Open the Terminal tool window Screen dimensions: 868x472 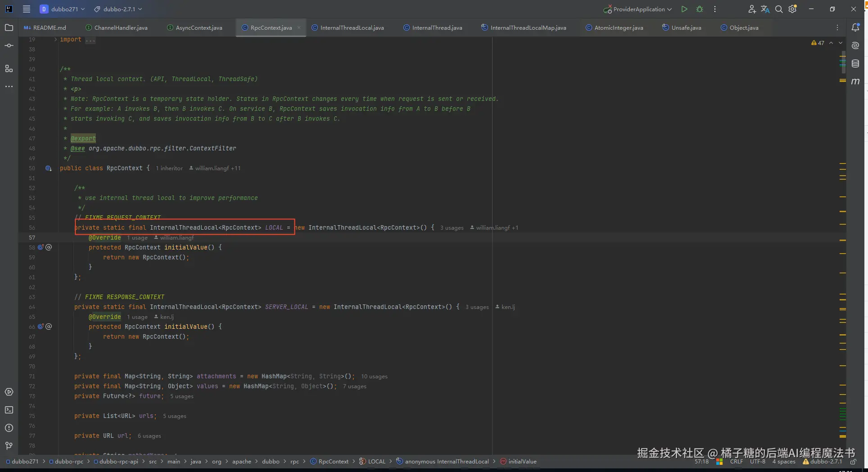(x=9, y=410)
